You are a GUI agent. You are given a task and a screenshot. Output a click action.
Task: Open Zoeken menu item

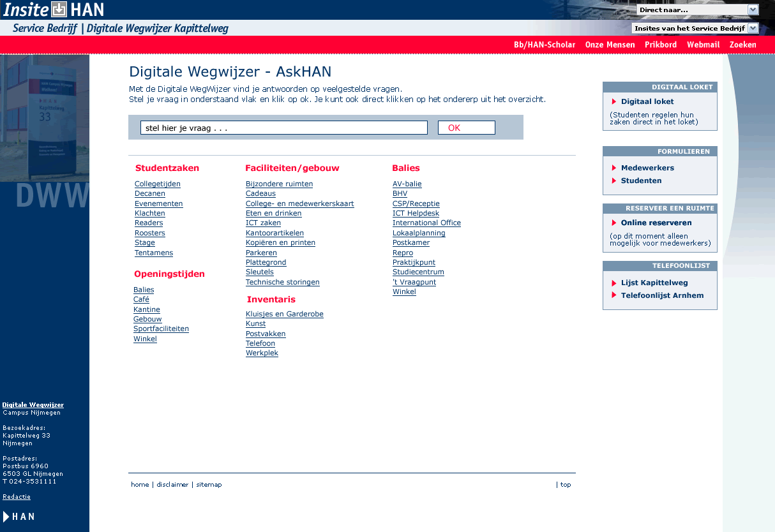[743, 45]
